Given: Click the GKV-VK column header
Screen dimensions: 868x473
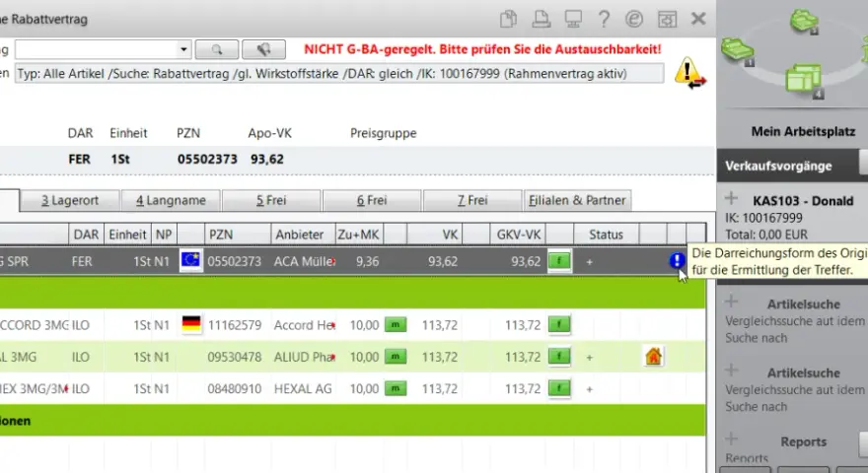Looking at the screenshot, I should pyautogui.click(x=518, y=235).
